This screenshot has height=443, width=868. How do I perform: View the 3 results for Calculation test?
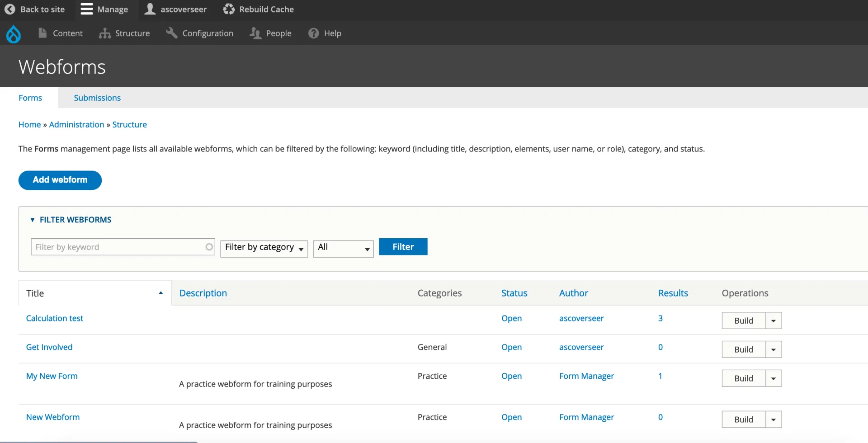660,318
